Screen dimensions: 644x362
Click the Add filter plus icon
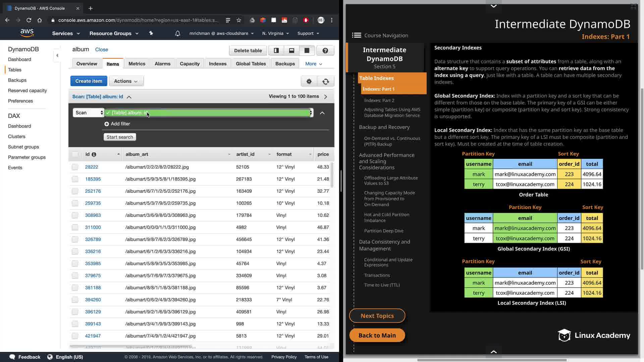[107, 124]
